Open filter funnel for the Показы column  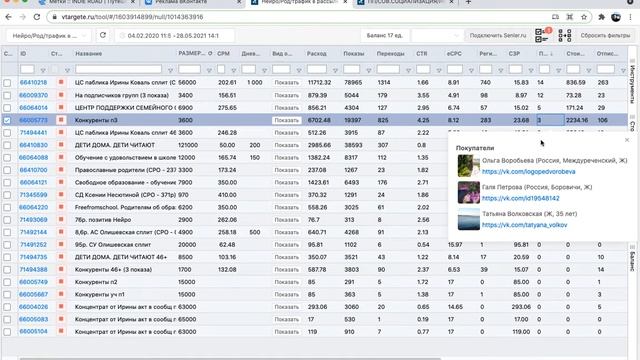click(x=369, y=70)
